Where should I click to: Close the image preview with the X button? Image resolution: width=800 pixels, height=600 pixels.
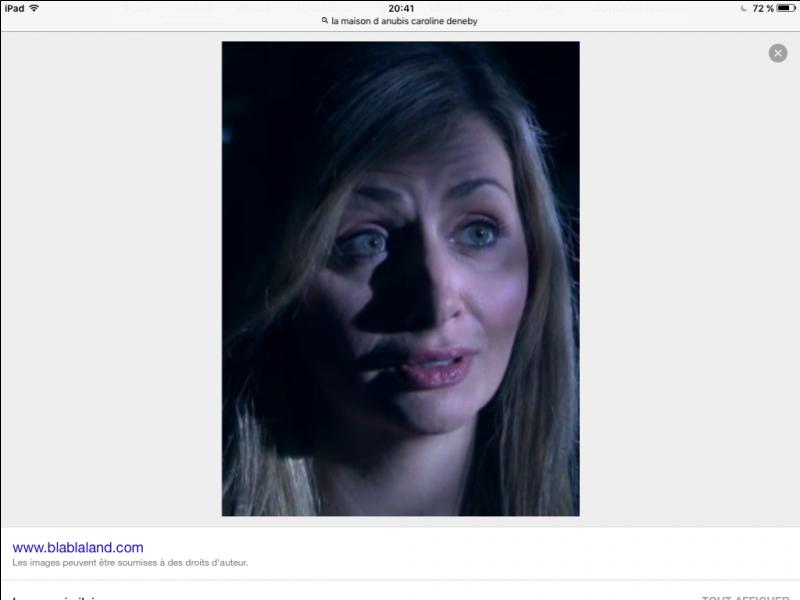point(778,53)
